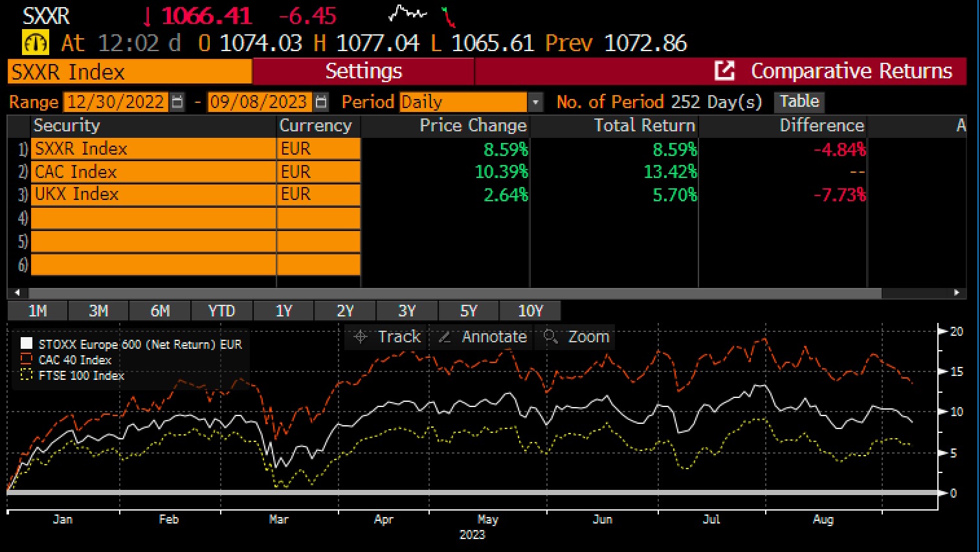
Task: Expand the Period Daily dropdown arrow
Action: (x=535, y=102)
